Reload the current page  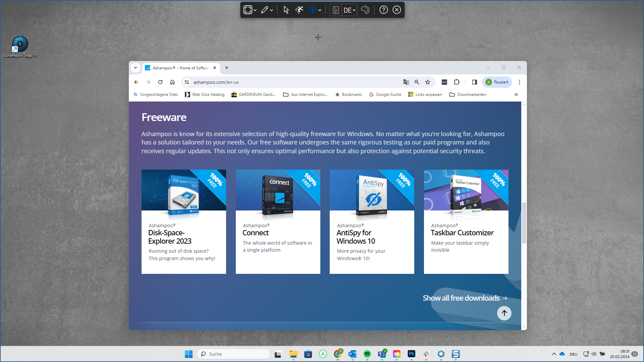(160, 82)
